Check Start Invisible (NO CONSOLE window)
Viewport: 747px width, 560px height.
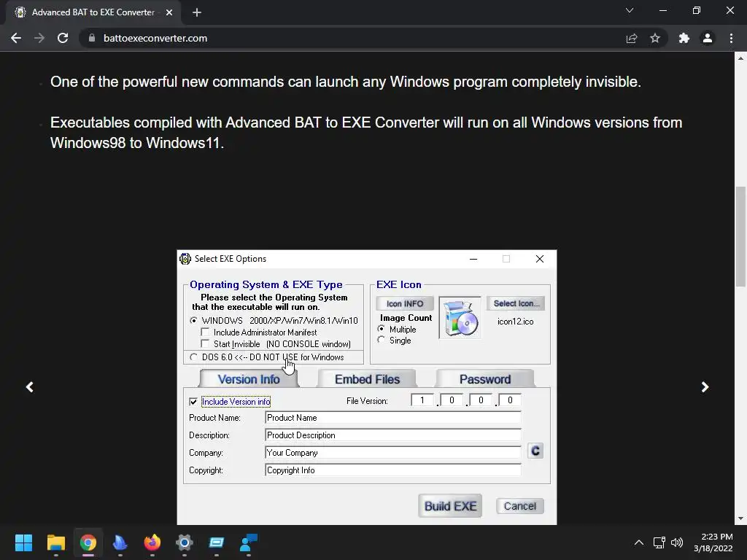coord(205,343)
